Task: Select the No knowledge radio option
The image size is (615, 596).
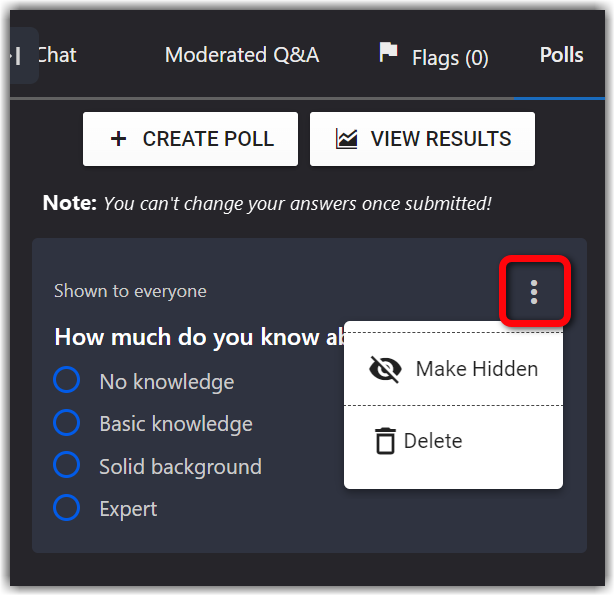Action: pos(66,381)
